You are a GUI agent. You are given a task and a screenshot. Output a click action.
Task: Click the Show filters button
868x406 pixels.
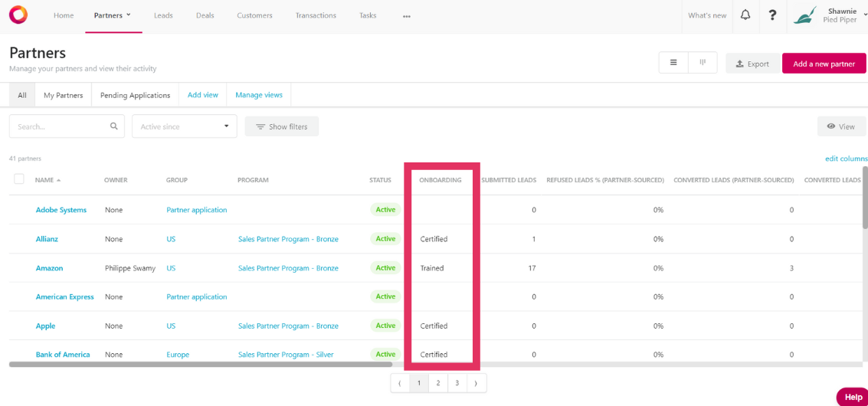click(x=282, y=126)
